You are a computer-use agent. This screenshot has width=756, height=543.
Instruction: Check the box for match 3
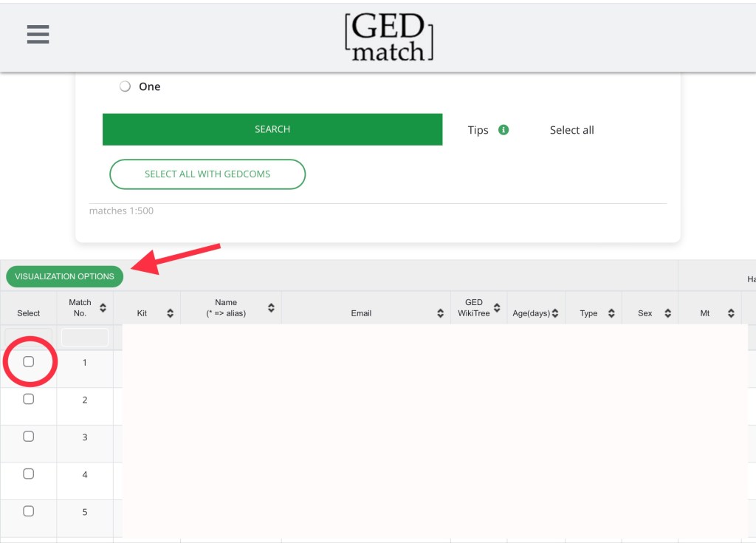[29, 437]
